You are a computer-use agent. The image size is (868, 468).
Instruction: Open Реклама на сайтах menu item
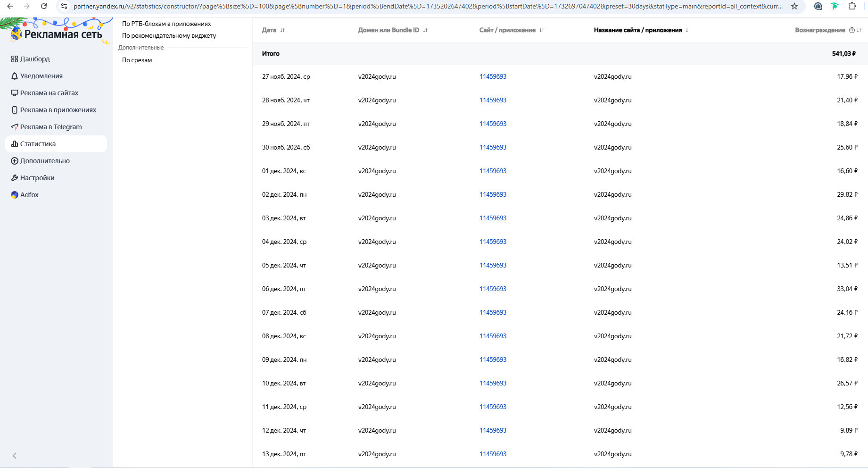[49, 93]
